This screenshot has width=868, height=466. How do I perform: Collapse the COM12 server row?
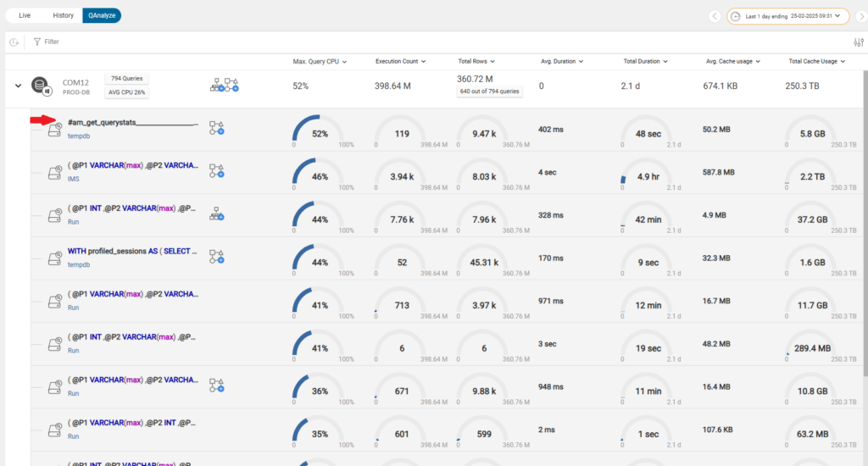click(17, 86)
